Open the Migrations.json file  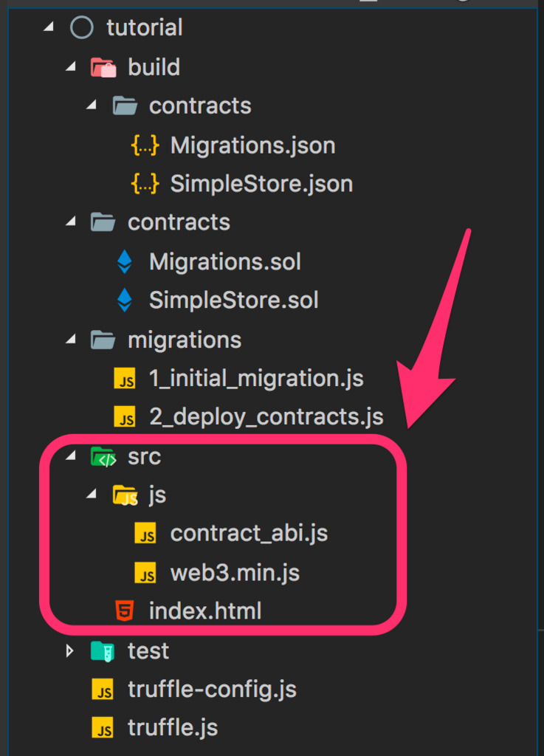[x=253, y=145]
